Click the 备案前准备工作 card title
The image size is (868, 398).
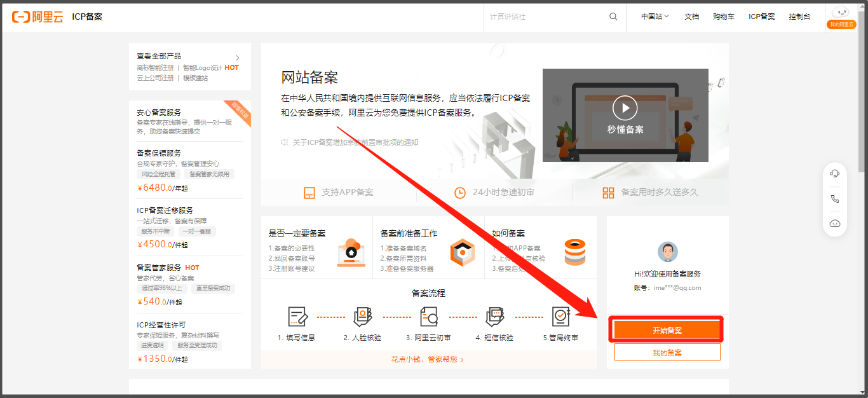pyautogui.click(x=409, y=233)
